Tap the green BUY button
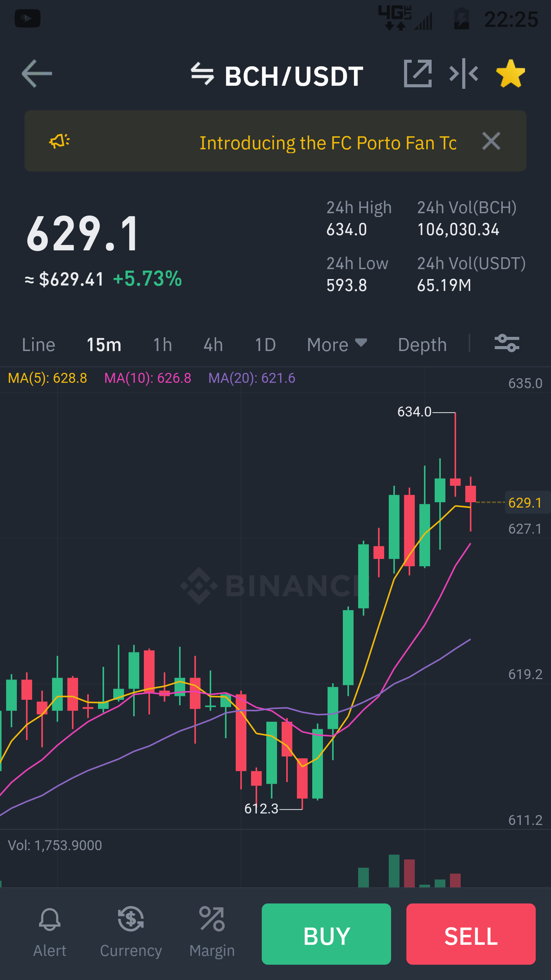The height and width of the screenshot is (980, 551). [x=326, y=934]
